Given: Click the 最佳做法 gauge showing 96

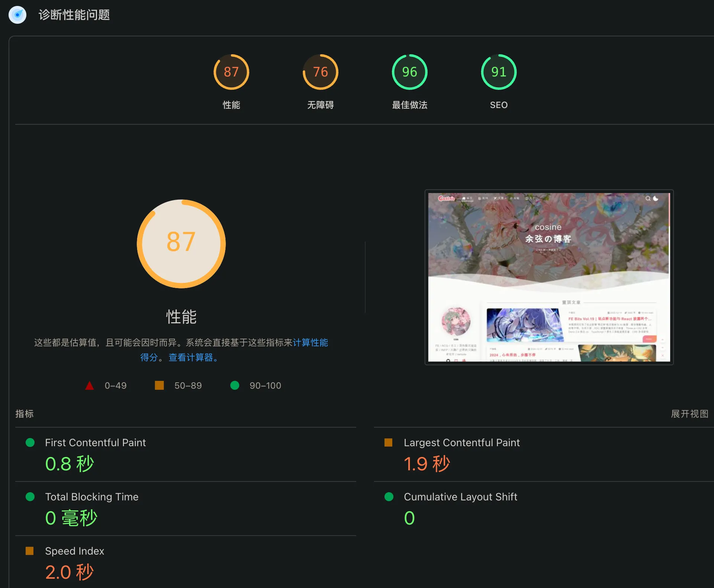Looking at the screenshot, I should click(x=409, y=72).
